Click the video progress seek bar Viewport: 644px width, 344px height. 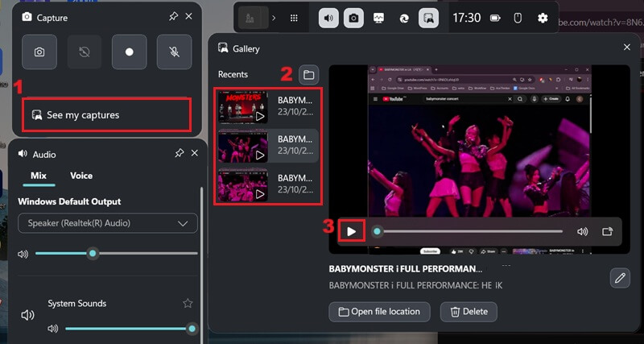468,231
